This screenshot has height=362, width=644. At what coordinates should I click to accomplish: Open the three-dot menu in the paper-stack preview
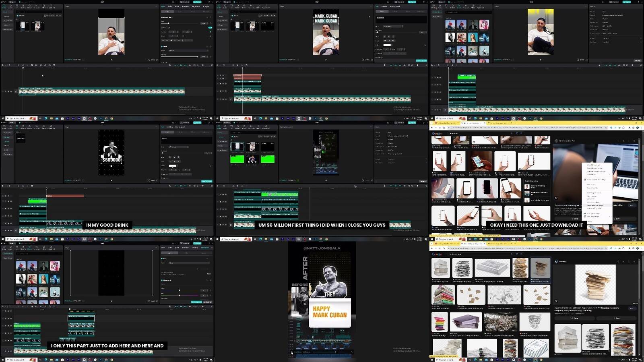pyautogui.click(x=629, y=262)
